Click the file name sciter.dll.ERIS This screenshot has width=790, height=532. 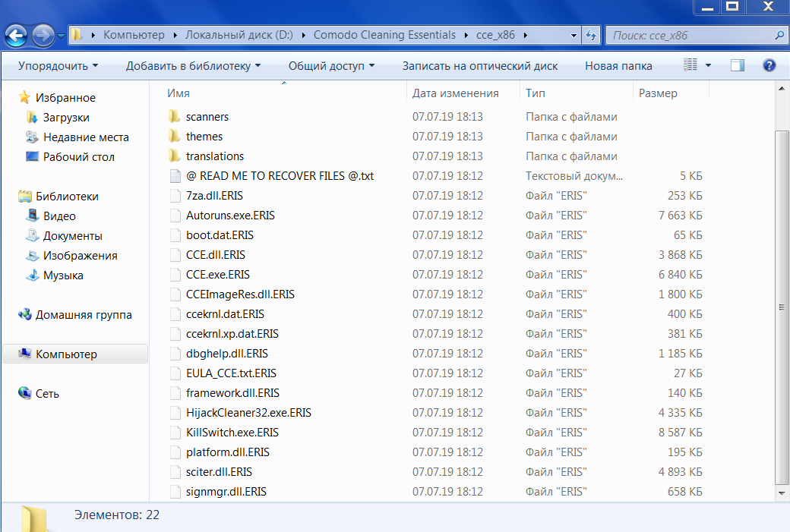coord(219,472)
